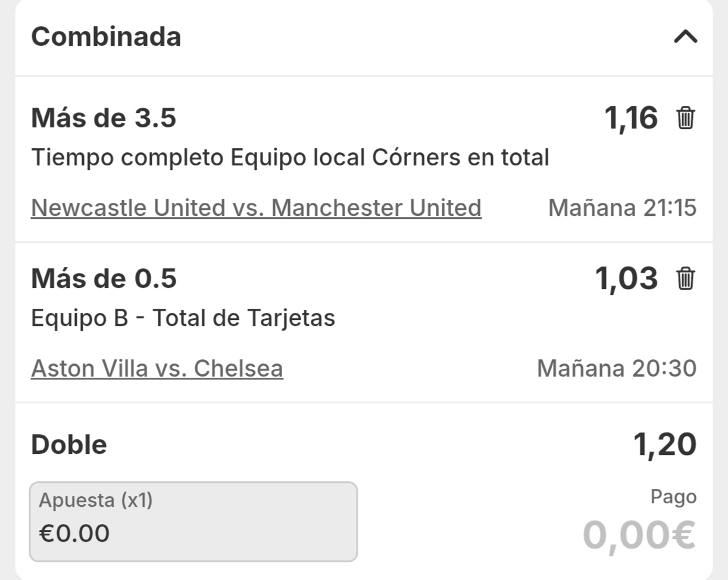Open the Aston Villa vs. Chelsea match
The height and width of the screenshot is (580, 728).
[157, 369]
